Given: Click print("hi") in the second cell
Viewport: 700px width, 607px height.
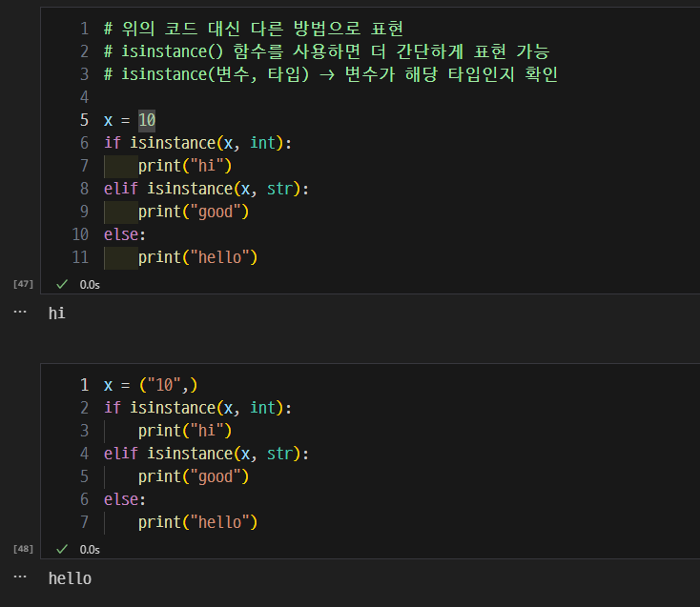Looking at the screenshot, I should pos(185,431).
